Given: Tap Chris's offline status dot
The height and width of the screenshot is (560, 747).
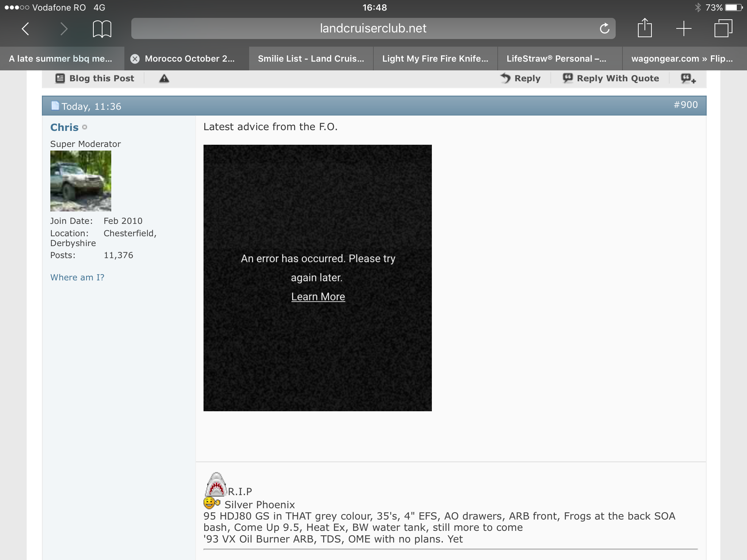Looking at the screenshot, I should tap(85, 127).
